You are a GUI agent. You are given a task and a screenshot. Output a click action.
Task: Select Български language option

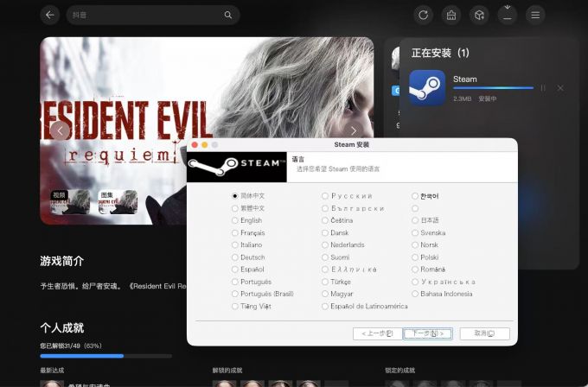tap(353, 208)
